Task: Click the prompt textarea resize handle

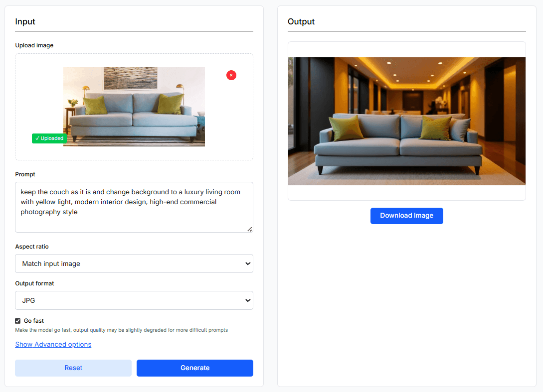Action: coord(249,229)
